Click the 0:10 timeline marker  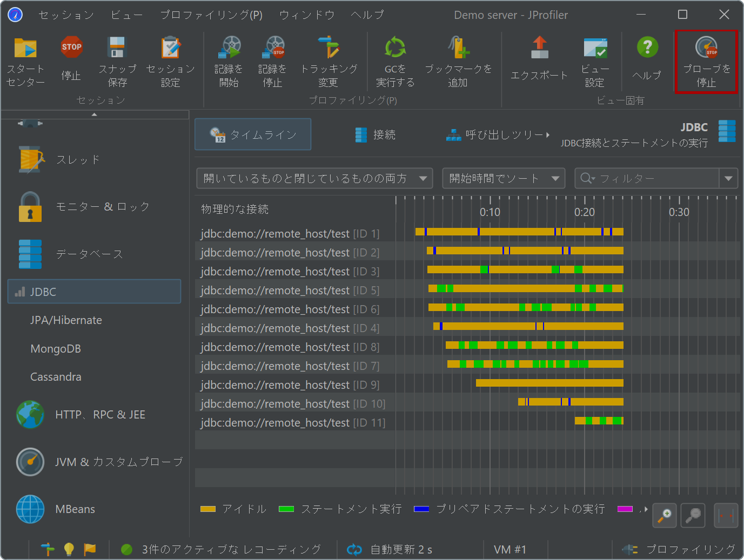pos(490,212)
